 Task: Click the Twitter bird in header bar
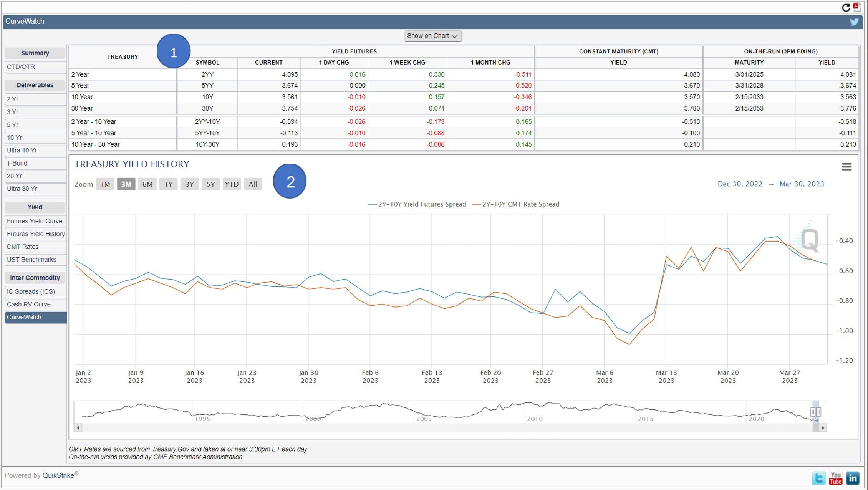854,22
